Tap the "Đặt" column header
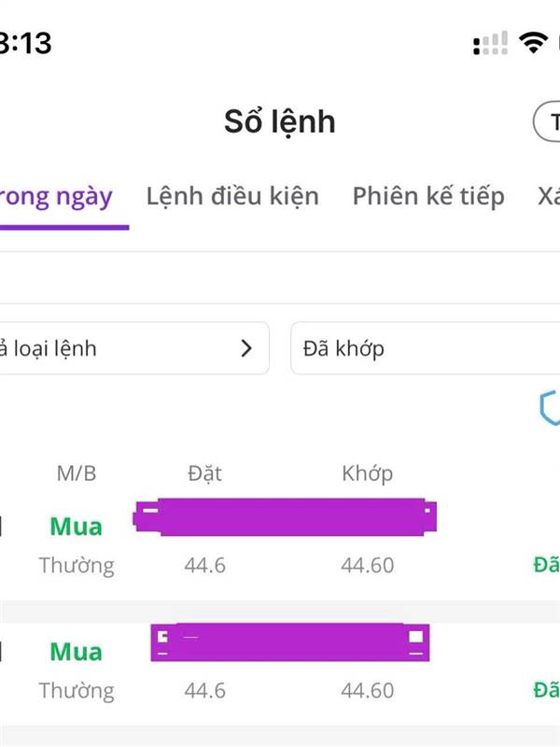The height and width of the screenshot is (747, 560). tap(204, 473)
